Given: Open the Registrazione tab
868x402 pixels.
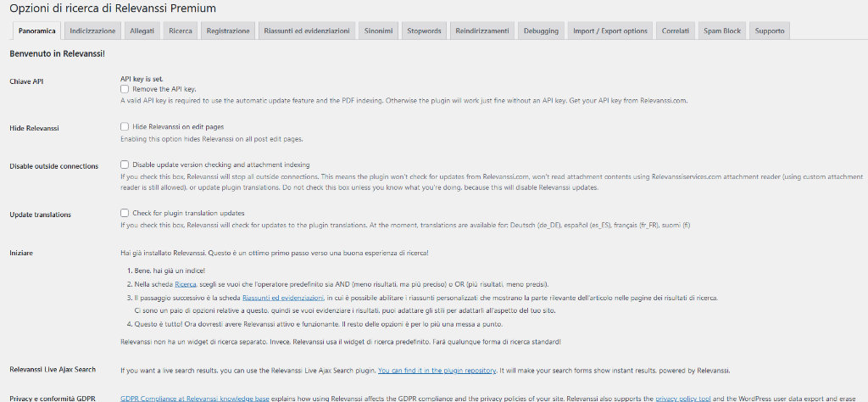Looking at the screenshot, I should click(x=228, y=31).
